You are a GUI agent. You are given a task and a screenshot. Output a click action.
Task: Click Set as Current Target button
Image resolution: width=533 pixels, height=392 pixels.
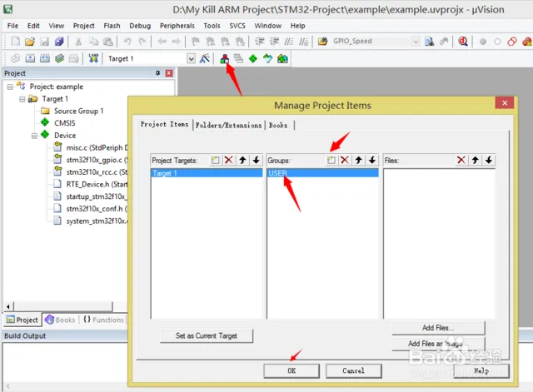pyautogui.click(x=206, y=335)
